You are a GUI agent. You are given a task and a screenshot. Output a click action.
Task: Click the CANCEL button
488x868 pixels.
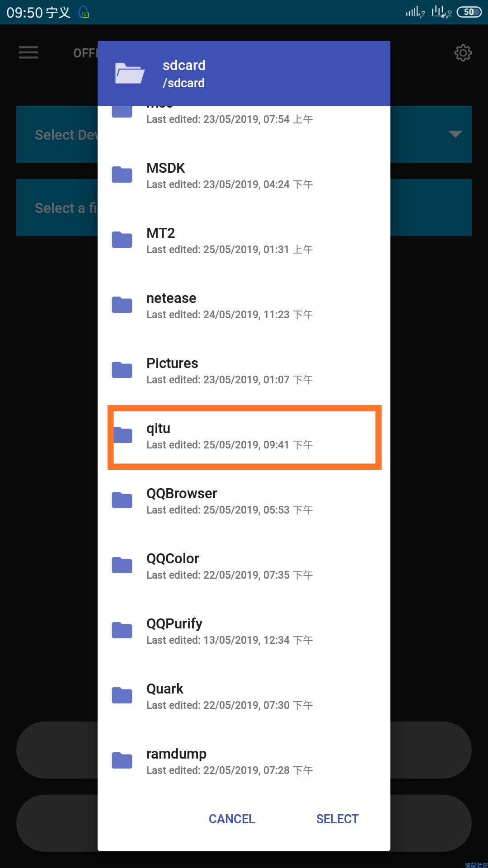[232, 819]
